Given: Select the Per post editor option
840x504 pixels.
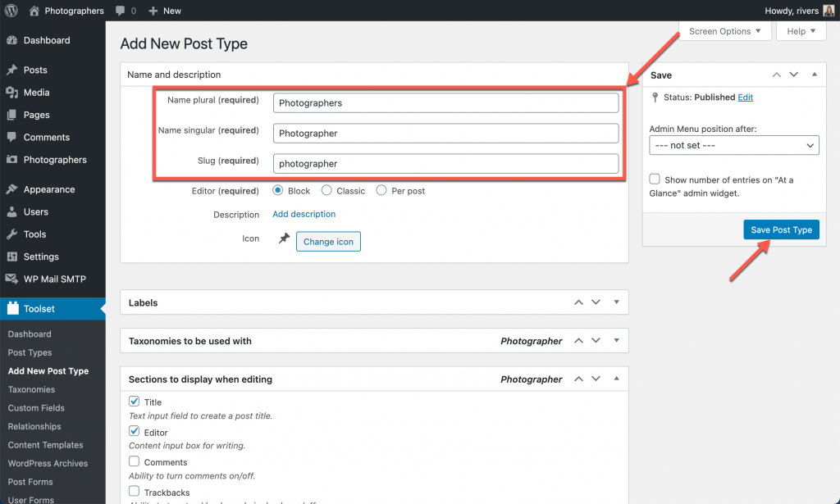Looking at the screenshot, I should tap(381, 190).
